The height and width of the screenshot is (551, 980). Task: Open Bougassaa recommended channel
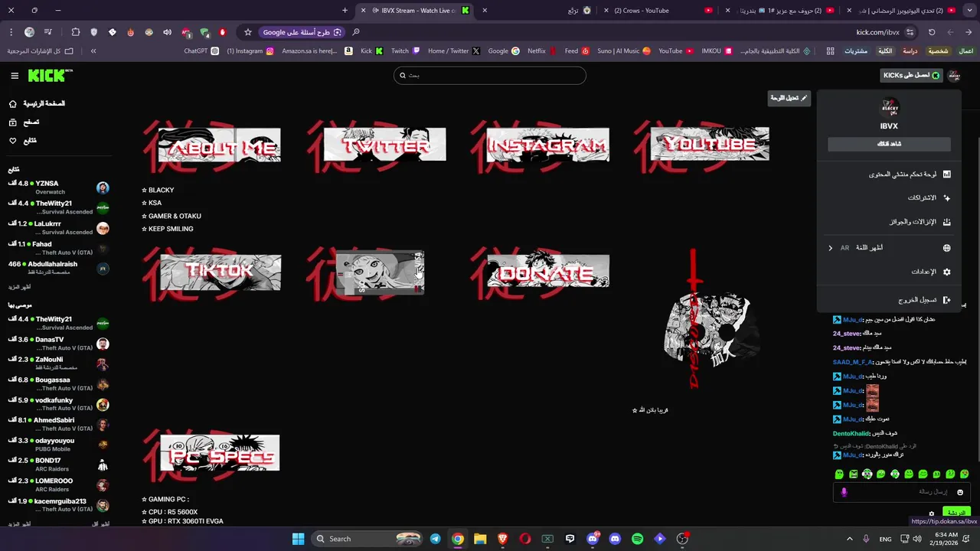pyautogui.click(x=58, y=384)
